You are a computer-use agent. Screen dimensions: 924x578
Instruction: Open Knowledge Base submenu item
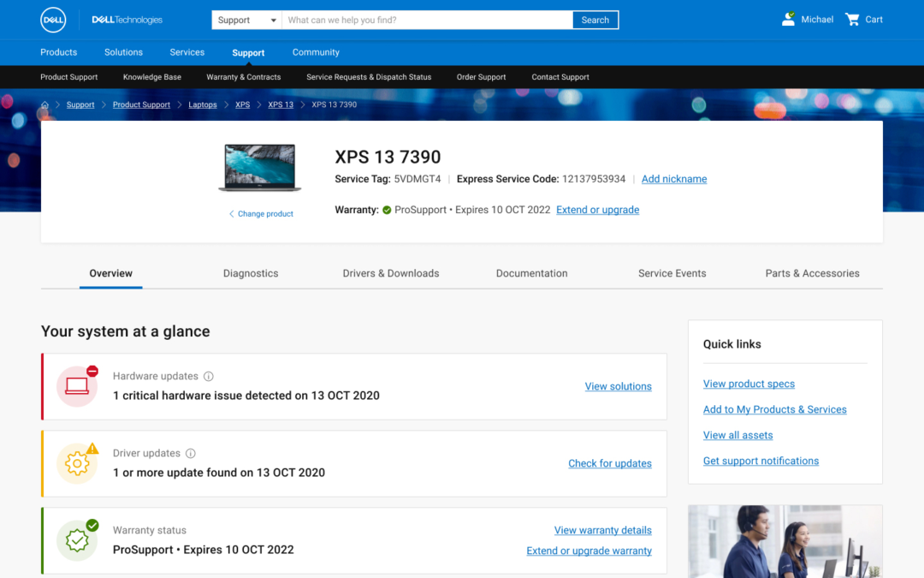[x=152, y=77]
